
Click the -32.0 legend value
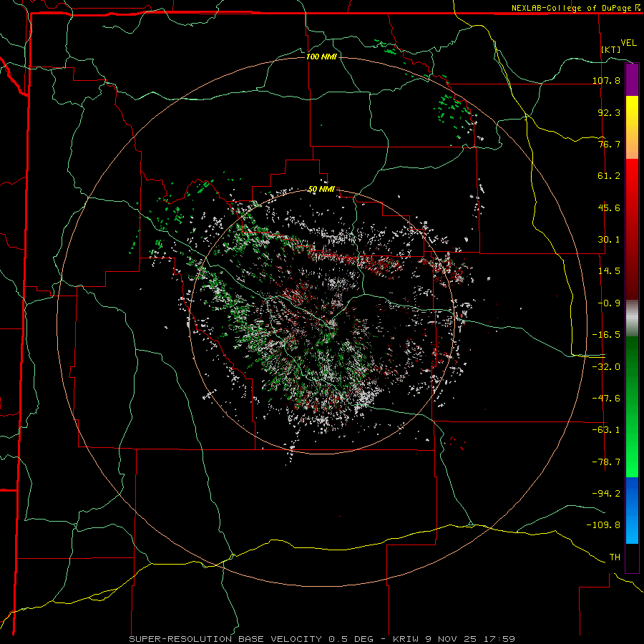pos(606,367)
